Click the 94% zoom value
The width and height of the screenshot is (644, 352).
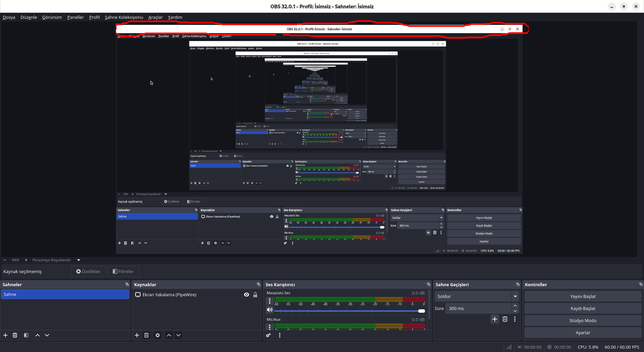(x=15, y=260)
